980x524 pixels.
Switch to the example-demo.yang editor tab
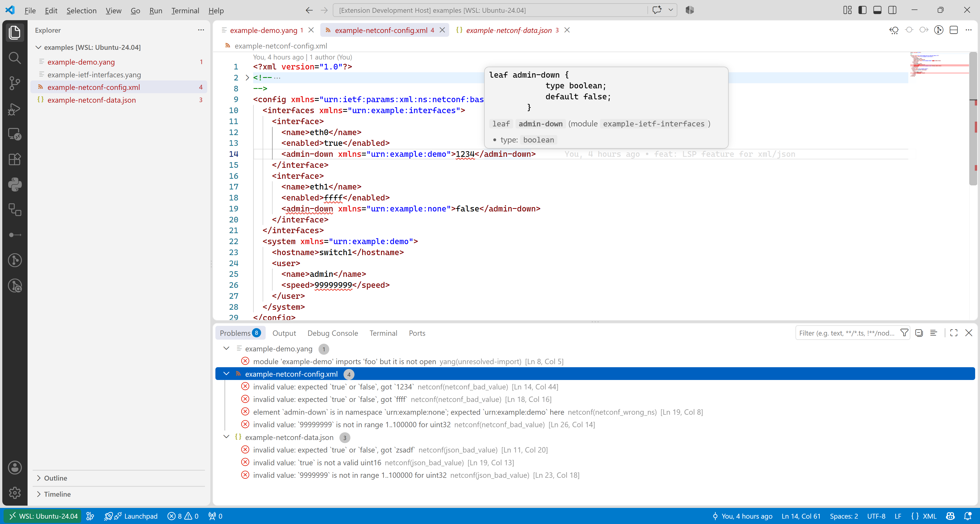(x=264, y=30)
